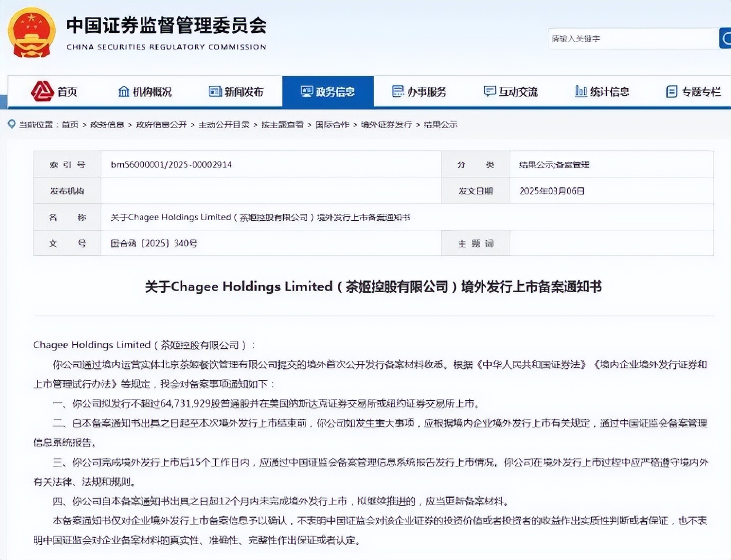The height and width of the screenshot is (560, 731).
Task: Click the monitor icon beside 政务信息
Action: pyautogui.click(x=307, y=92)
